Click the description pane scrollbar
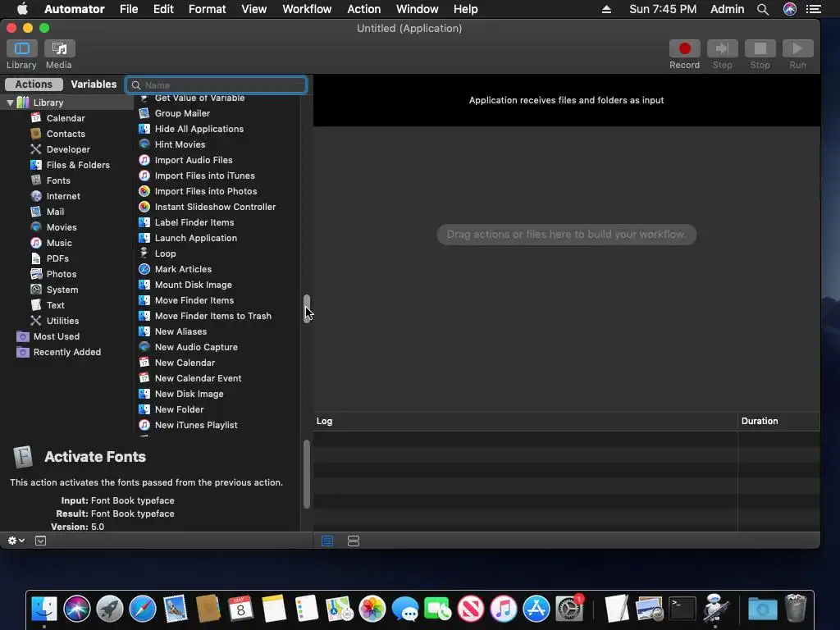Viewport: 840px width, 630px height. (x=307, y=474)
